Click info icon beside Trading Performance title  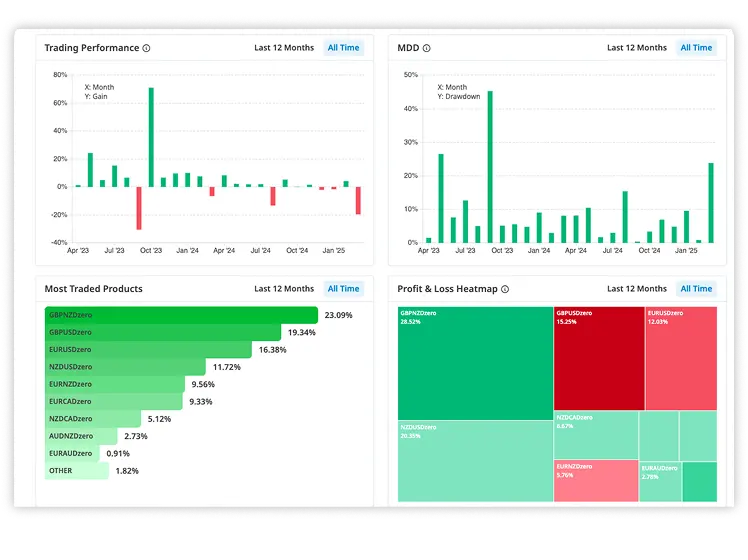point(146,48)
